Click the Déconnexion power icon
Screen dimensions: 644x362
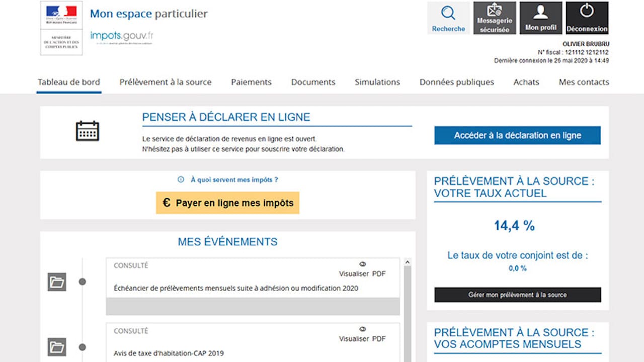[x=587, y=12]
